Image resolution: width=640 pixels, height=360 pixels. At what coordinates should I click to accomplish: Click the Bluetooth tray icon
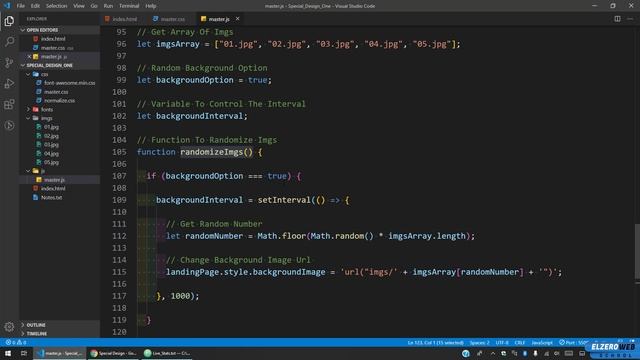[x=525, y=353]
